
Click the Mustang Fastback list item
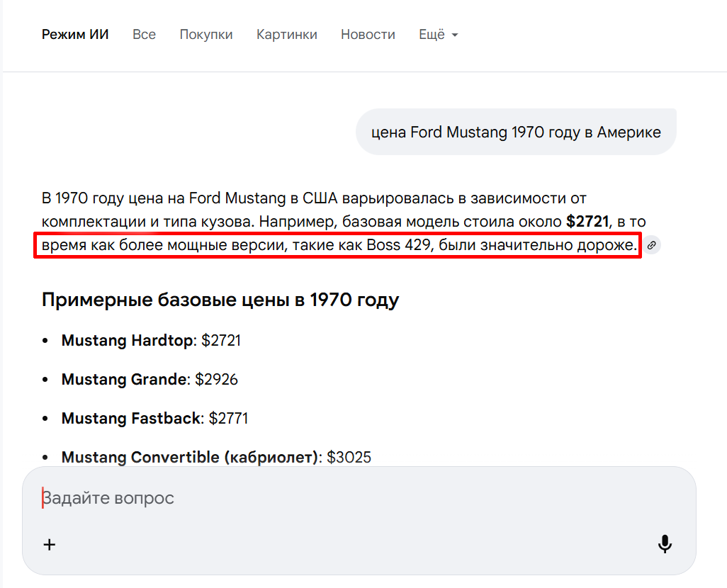[155, 419]
